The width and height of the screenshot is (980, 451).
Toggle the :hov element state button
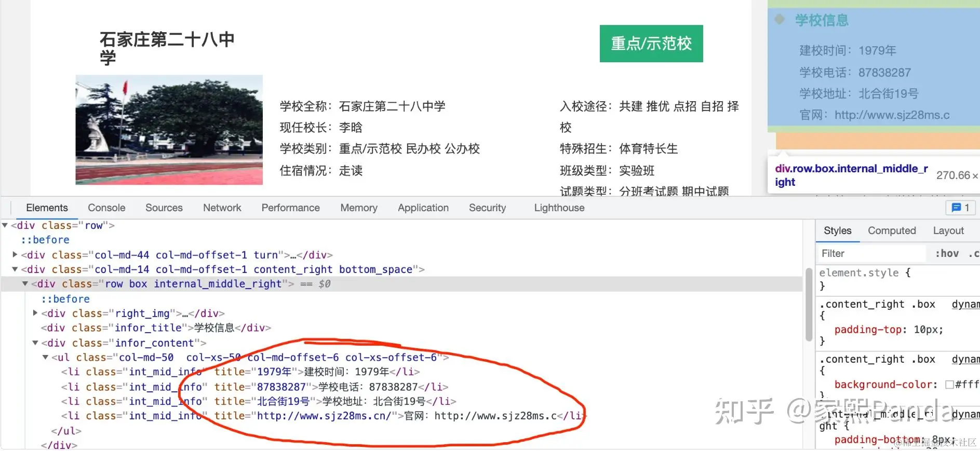point(947,253)
